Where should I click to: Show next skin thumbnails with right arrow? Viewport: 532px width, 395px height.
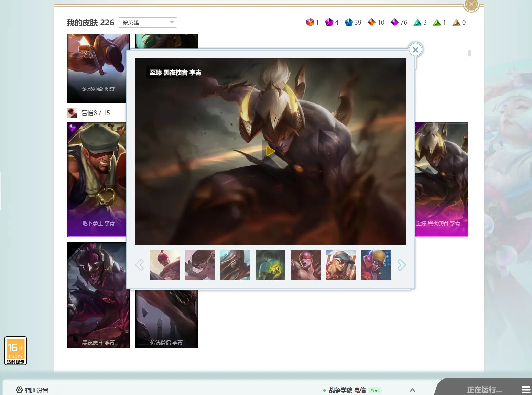pyautogui.click(x=401, y=265)
